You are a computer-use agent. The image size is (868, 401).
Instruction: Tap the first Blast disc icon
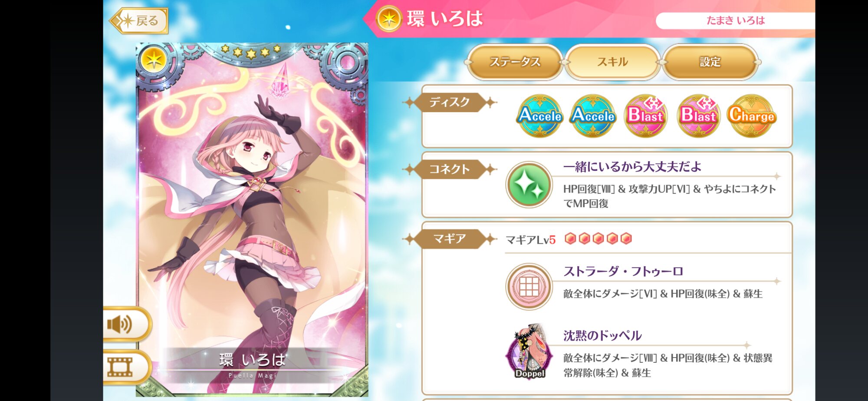click(646, 116)
